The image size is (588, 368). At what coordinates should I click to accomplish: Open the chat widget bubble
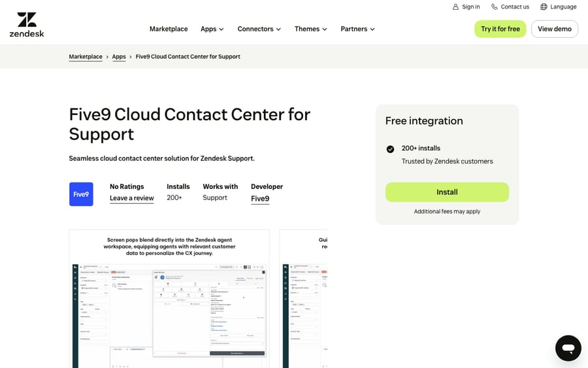[568, 348]
